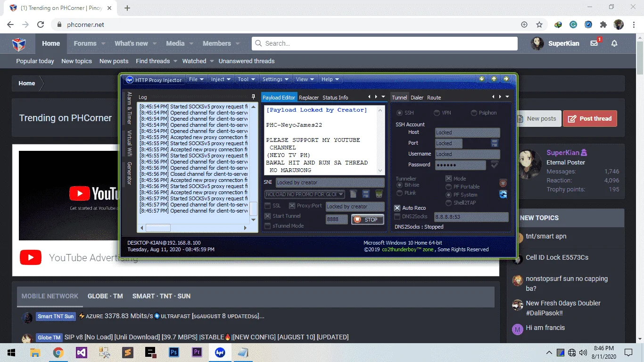Open Photoshop from the taskbar

[x=174, y=352]
